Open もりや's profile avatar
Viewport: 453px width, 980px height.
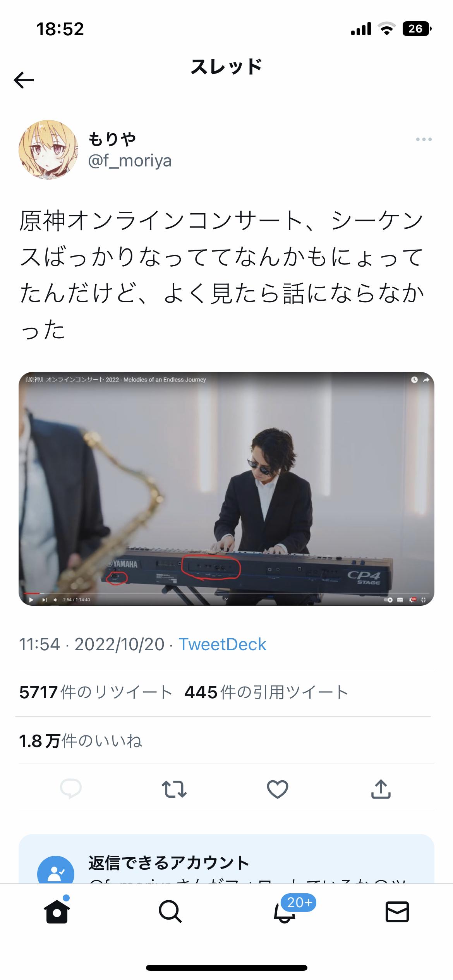48,149
